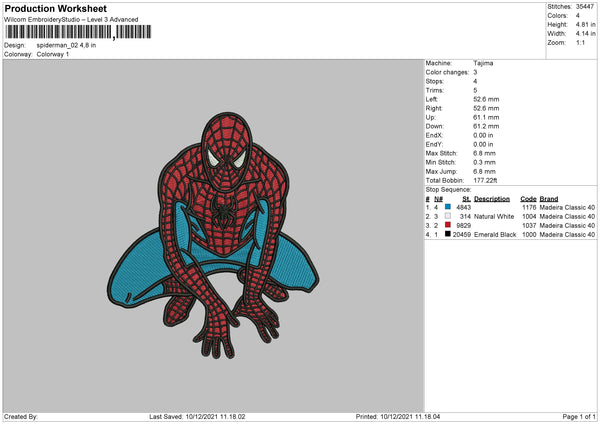Image resolution: width=600 pixels, height=424 pixels.
Task: Click stitch count 9829 in stop sequence
Action: click(x=463, y=226)
